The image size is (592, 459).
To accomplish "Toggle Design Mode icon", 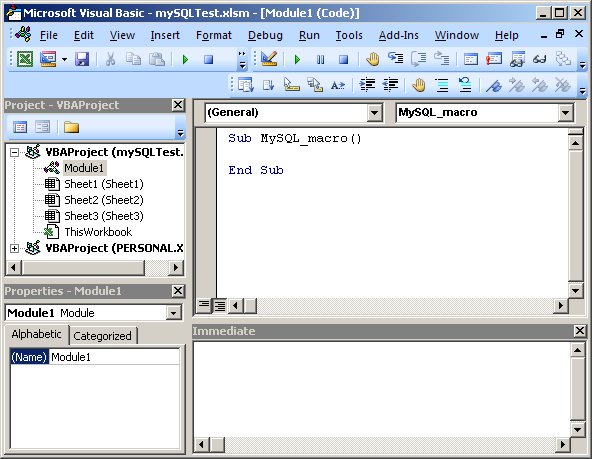I will pos(269,59).
